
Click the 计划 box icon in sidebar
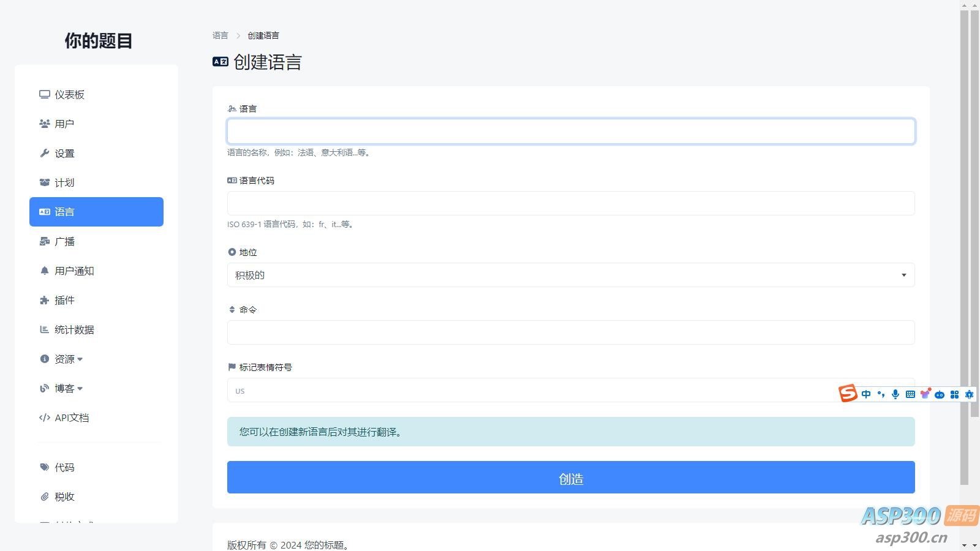click(x=44, y=182)
